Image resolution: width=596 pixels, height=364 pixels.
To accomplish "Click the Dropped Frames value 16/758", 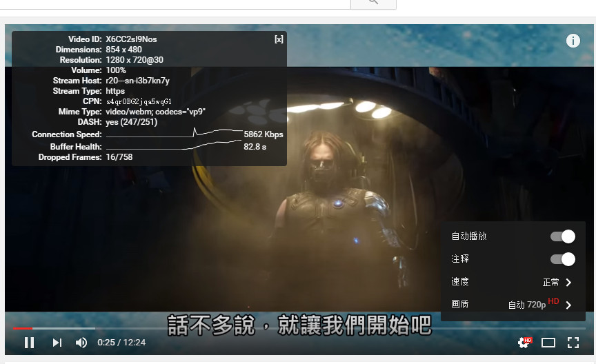I will tap(119, 157).
